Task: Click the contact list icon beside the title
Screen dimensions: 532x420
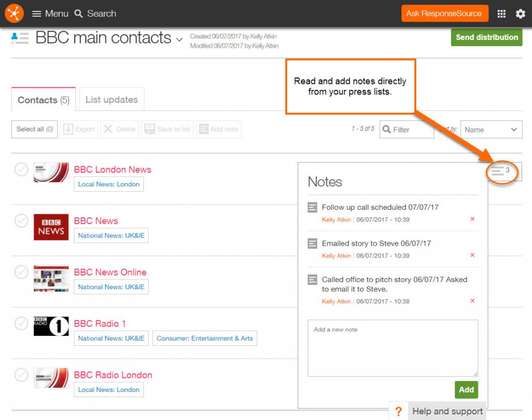Action: coord(20,37)
